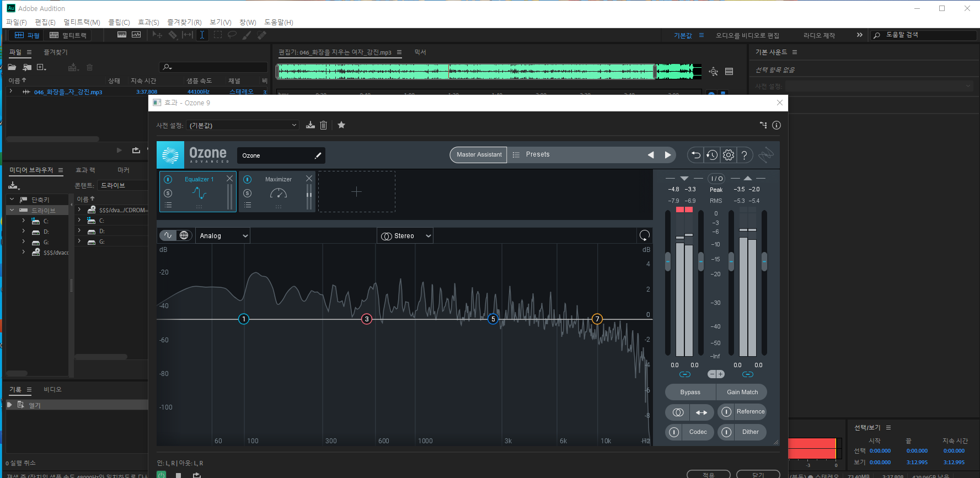Select the Spot Healing Brush tool
Image resolution: width=980 pixels, height=478 pixels.
click(x=261, y=35)
